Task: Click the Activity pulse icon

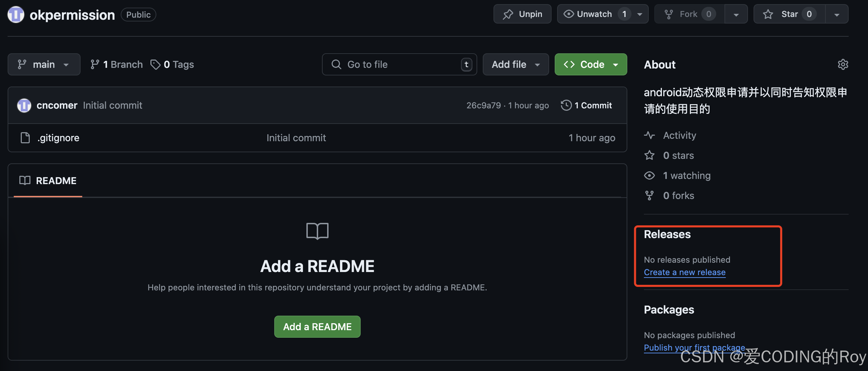Action: click(649, 135)
